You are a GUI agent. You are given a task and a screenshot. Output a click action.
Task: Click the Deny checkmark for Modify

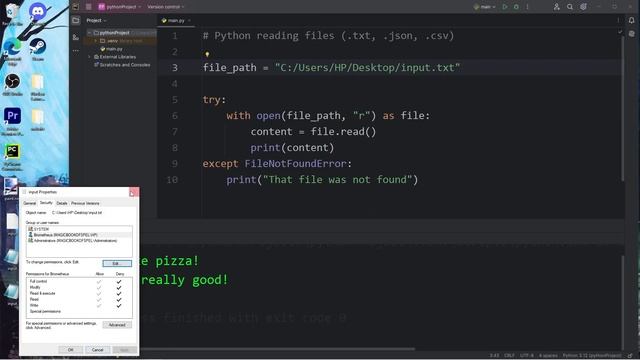pos(119,287)
